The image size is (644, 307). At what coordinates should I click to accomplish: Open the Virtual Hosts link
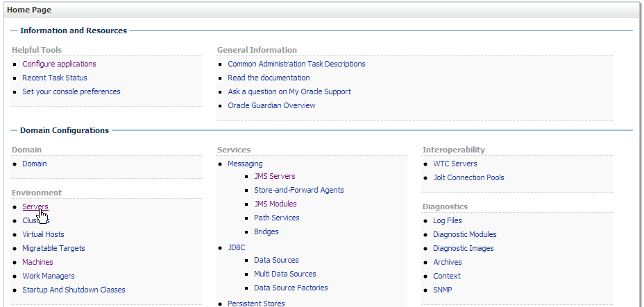(x=43, y=234)
